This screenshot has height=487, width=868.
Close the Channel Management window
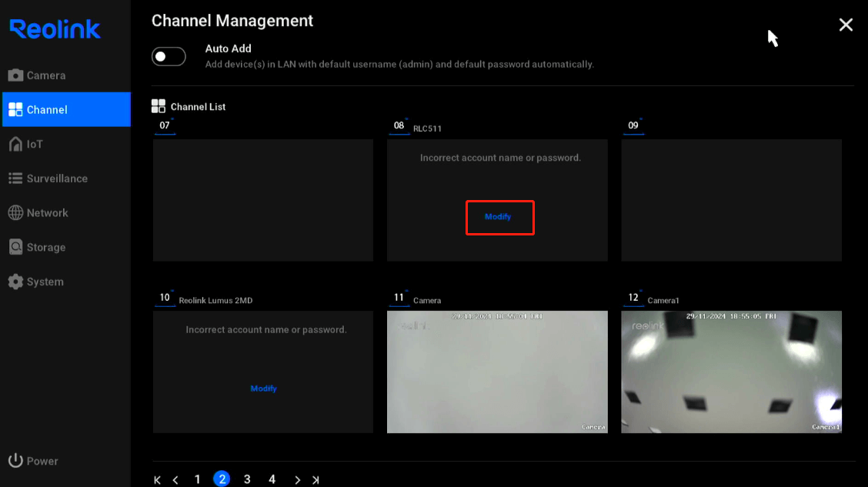point(846,25)
